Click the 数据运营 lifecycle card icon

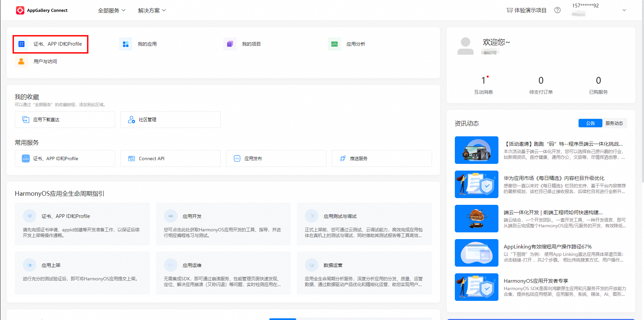[312, 265]
